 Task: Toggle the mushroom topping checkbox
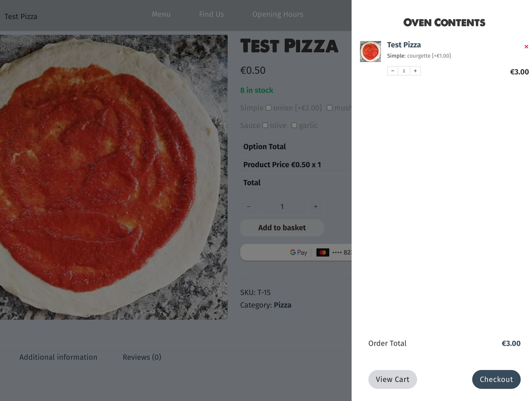click(x=329, y=108)
